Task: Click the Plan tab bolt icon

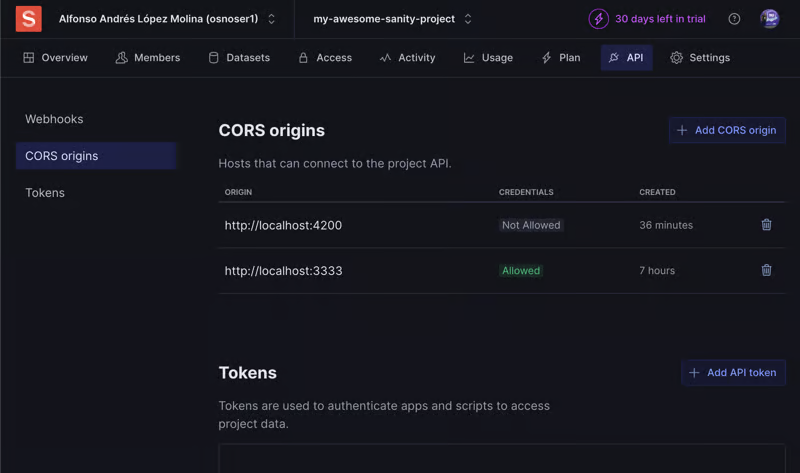Action: [546, 58]
